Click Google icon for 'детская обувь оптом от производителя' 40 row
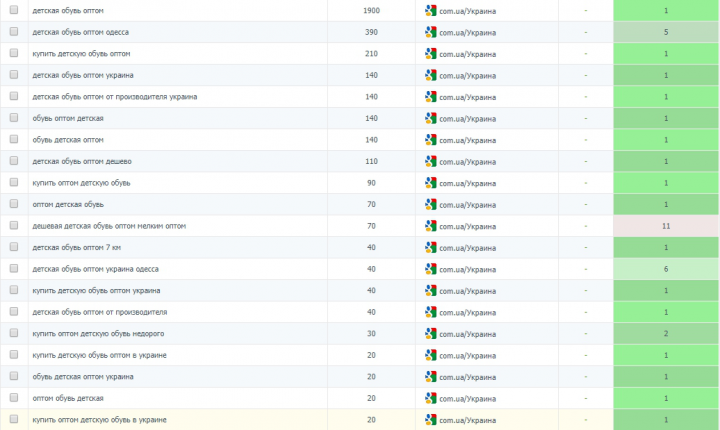Image resolution: width=720 pixels, height=430 pixels. coord(430,312)
